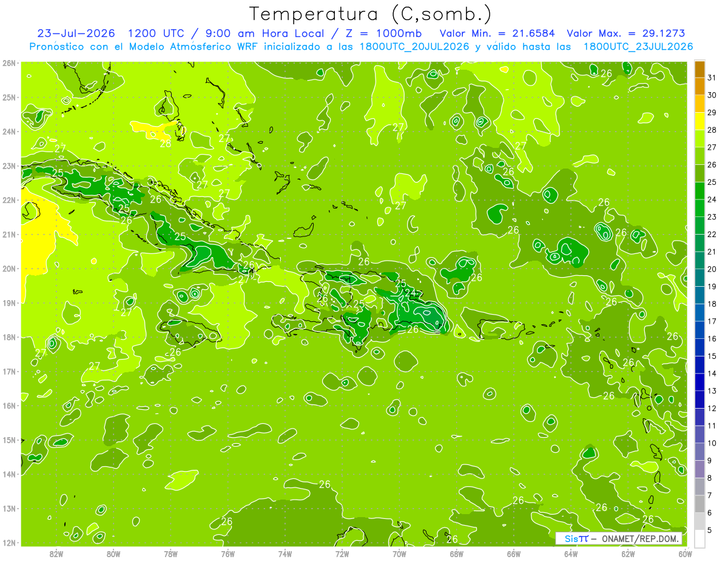Click the "28" contour label on the map
Screen dimensions: 728x562
tap(165, 144)
